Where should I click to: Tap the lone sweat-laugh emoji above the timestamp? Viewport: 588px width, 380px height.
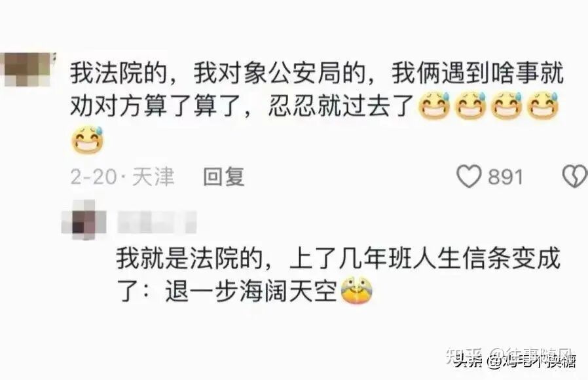[87, 140]
